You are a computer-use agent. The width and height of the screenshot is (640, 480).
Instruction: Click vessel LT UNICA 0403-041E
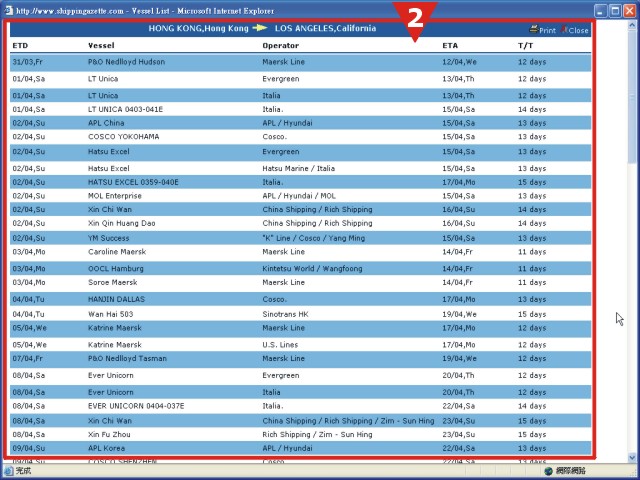[x=125, y=109]
